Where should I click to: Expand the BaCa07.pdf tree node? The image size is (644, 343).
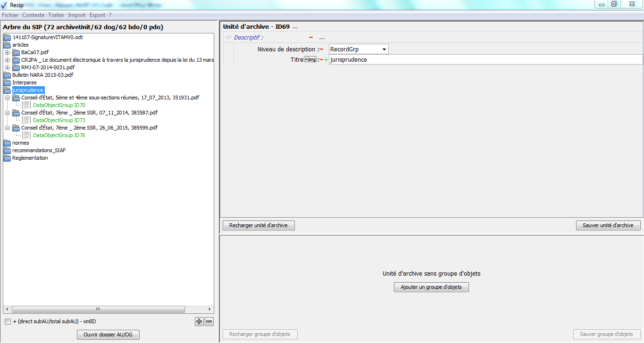pyautogui.click(x=8, y=52)
